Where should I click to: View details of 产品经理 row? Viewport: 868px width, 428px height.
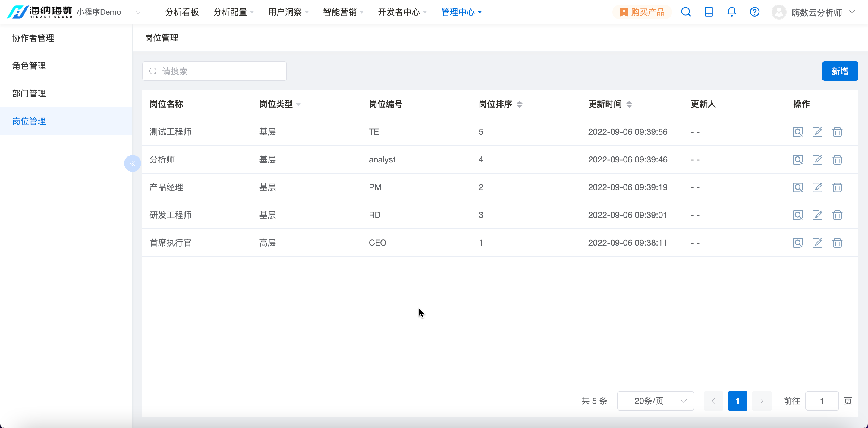tap(798, 187)
